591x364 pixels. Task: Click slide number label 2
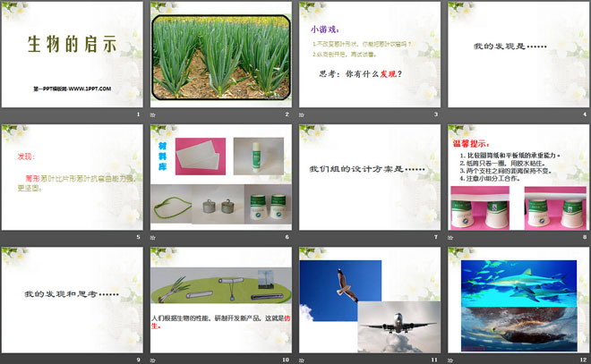point(287,114)
